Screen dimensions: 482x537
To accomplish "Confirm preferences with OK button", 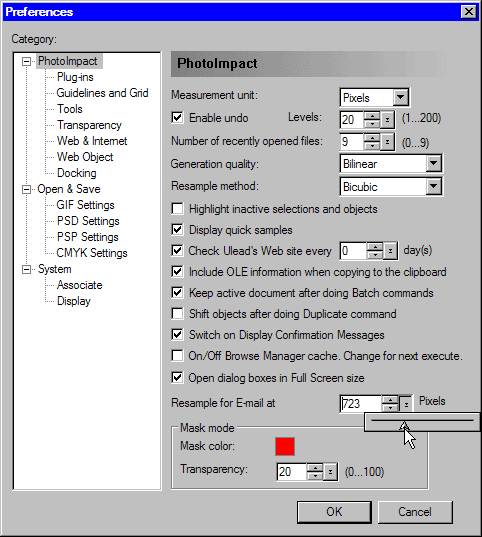I will [x=334, y=512].
